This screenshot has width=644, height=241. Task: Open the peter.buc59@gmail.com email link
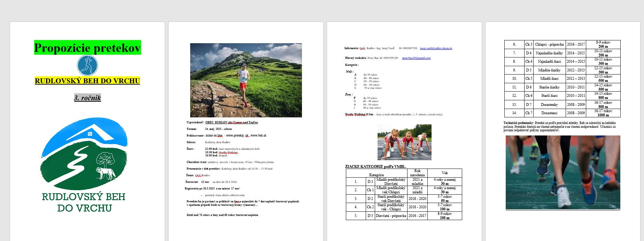click(416, 58)
